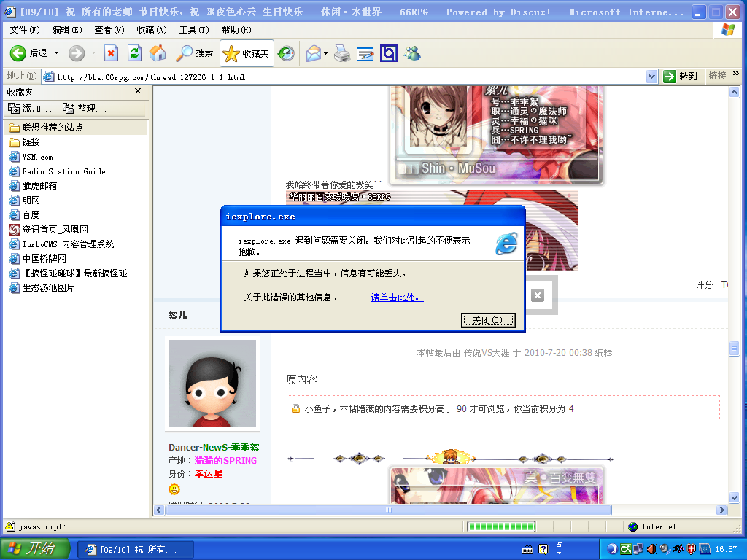Click the 絮儿 author avatar image
747x560 pixels.
(212, 384)
